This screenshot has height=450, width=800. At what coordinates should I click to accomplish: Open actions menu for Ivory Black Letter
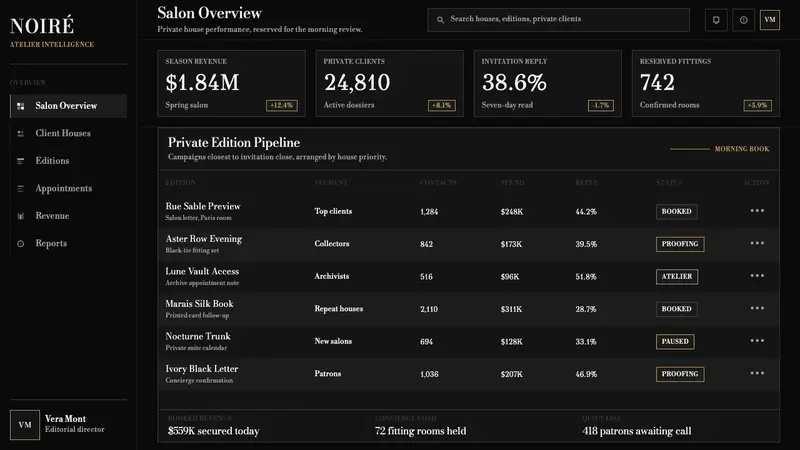click(x=757, y=373)
